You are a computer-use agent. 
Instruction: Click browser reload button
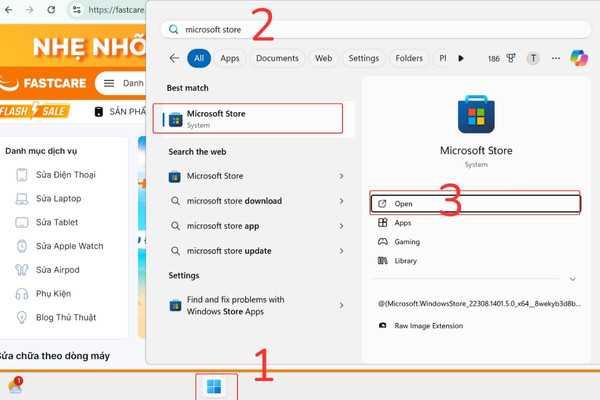coord(51,10)
